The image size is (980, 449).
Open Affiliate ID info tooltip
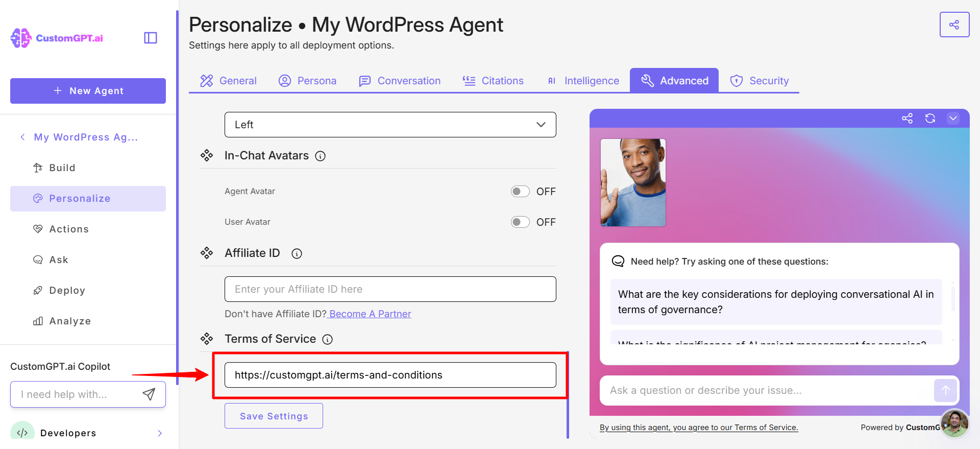click(x=297, y=254)
